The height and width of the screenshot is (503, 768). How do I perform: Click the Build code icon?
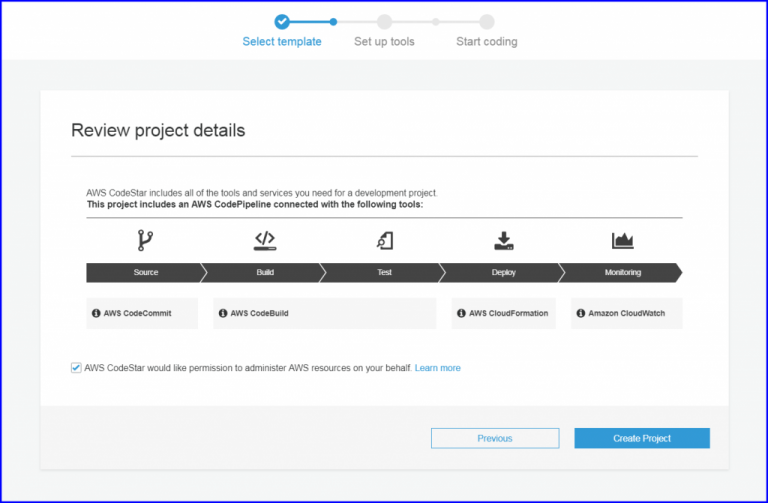pyautogui.click(x=265, y=240)
